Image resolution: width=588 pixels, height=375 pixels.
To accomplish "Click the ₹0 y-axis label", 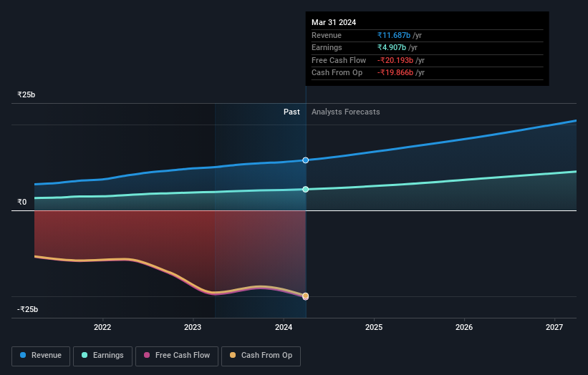I will point(22,203).
